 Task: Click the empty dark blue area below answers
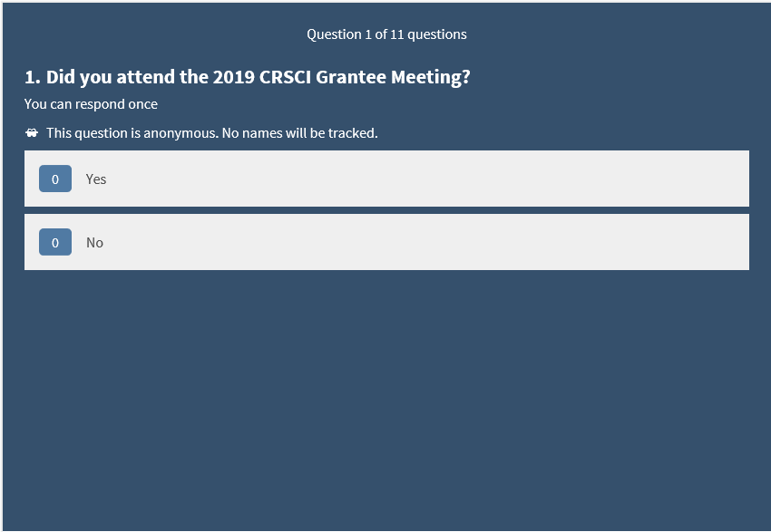[x=386, y=399]
